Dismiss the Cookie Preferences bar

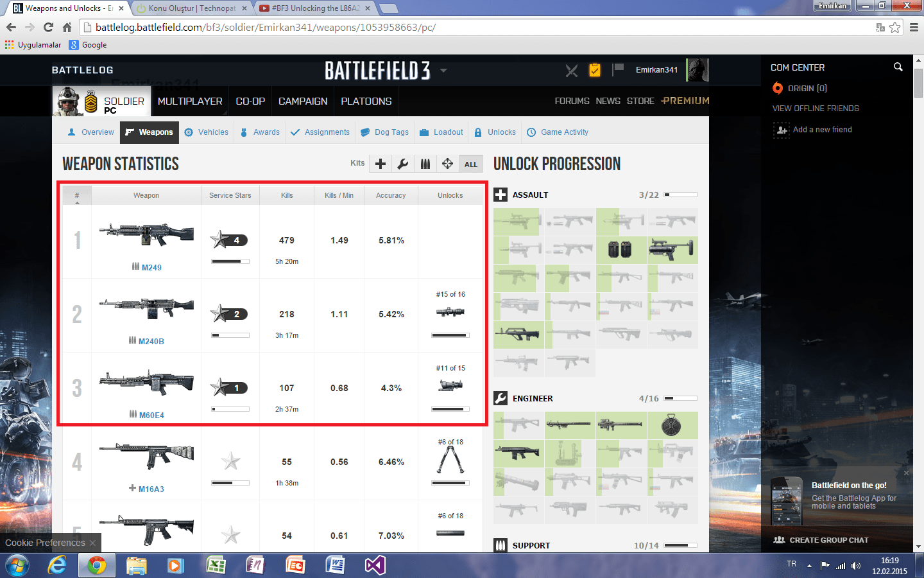92,543
